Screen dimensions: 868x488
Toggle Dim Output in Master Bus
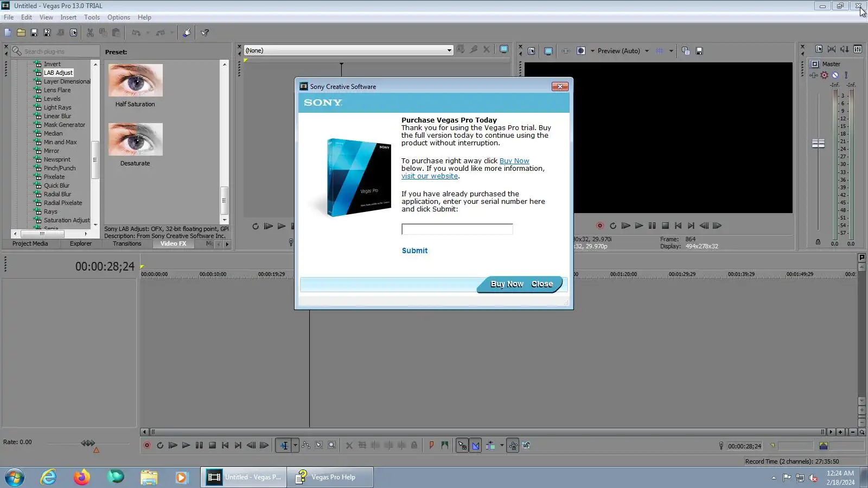point(845,49)
